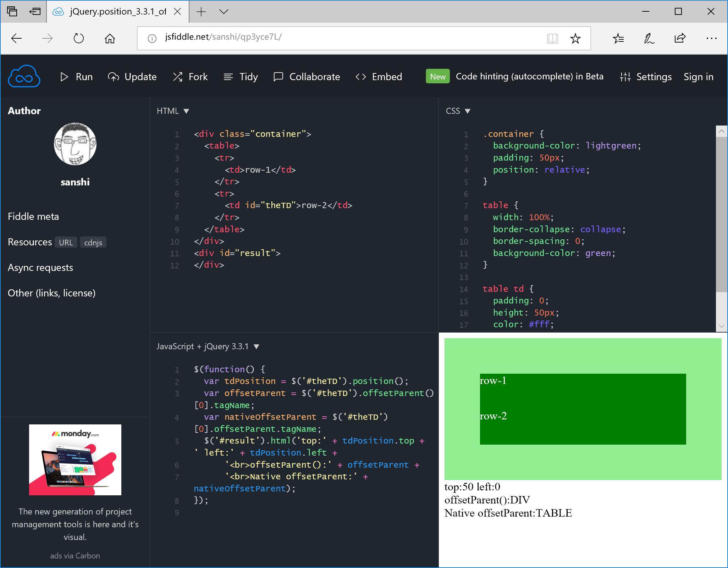Click the offsetParent():DIV result text
The image size is (728, 568).
(487, 500)
